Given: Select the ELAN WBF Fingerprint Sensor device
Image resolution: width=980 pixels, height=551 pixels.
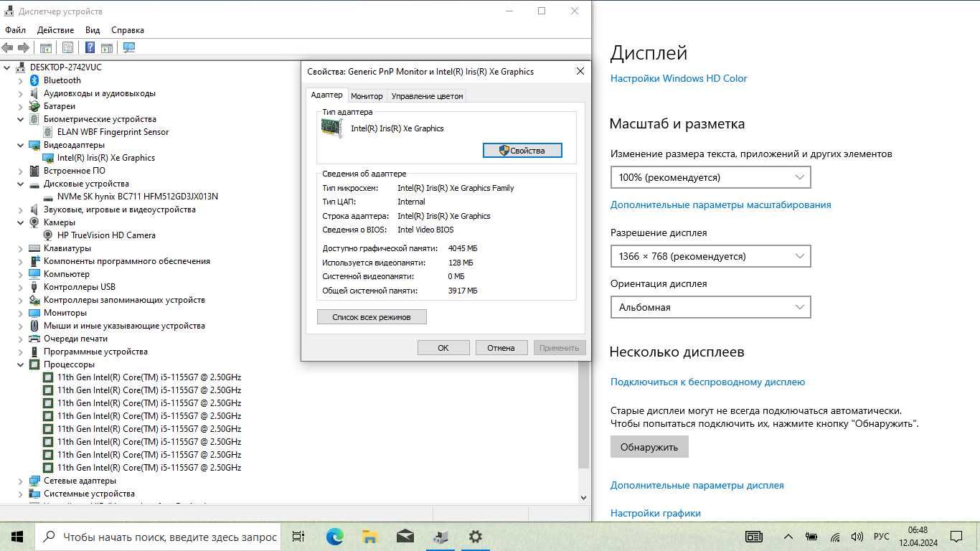Looking at the screenshot, I should tap(113, 132).
